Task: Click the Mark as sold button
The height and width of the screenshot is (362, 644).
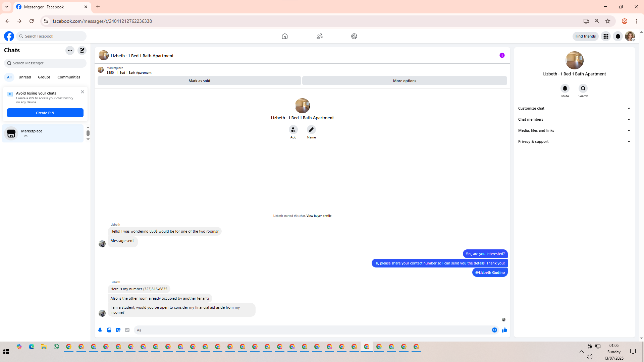Action: click(199, 81)
